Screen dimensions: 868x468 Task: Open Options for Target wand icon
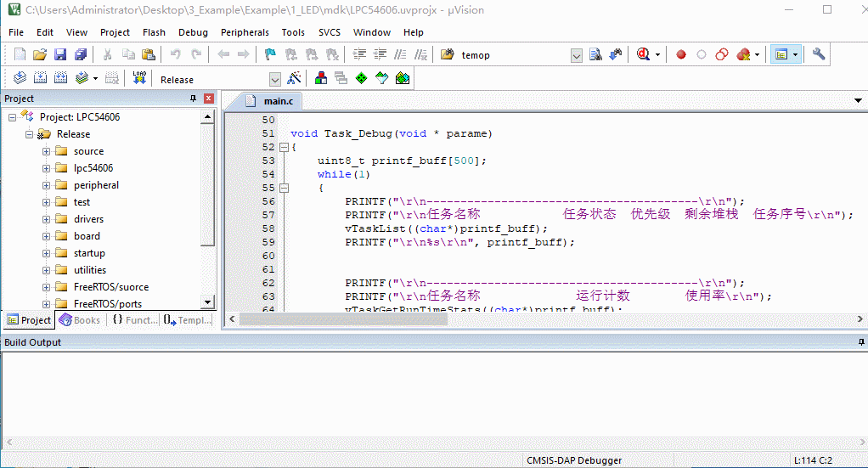point(294,78)
